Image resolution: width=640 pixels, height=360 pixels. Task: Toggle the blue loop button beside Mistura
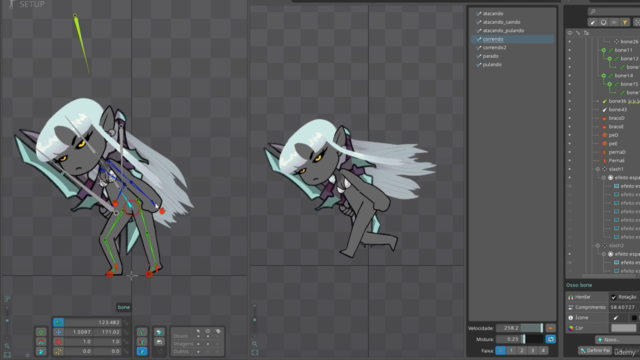pyautogui.click(x=550, y=339)
